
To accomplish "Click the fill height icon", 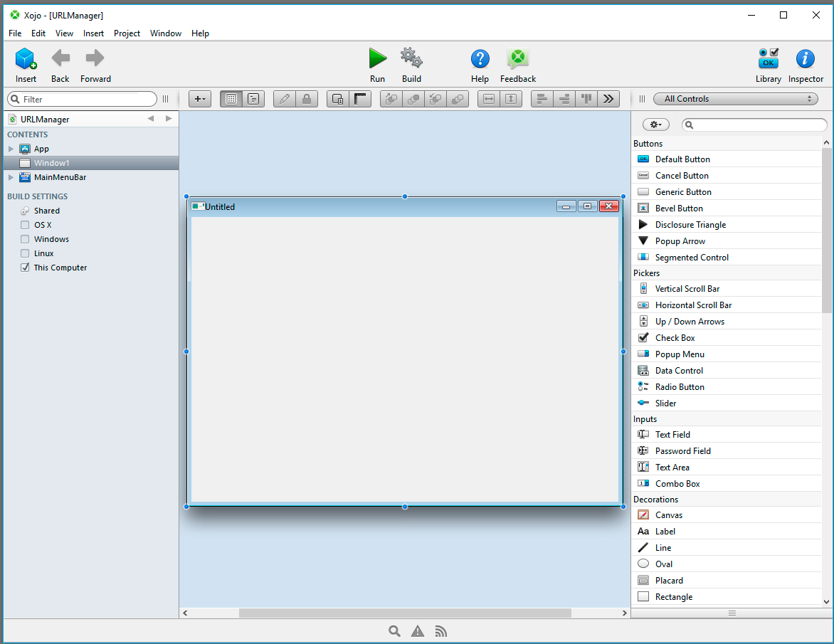I will point(511,99).
